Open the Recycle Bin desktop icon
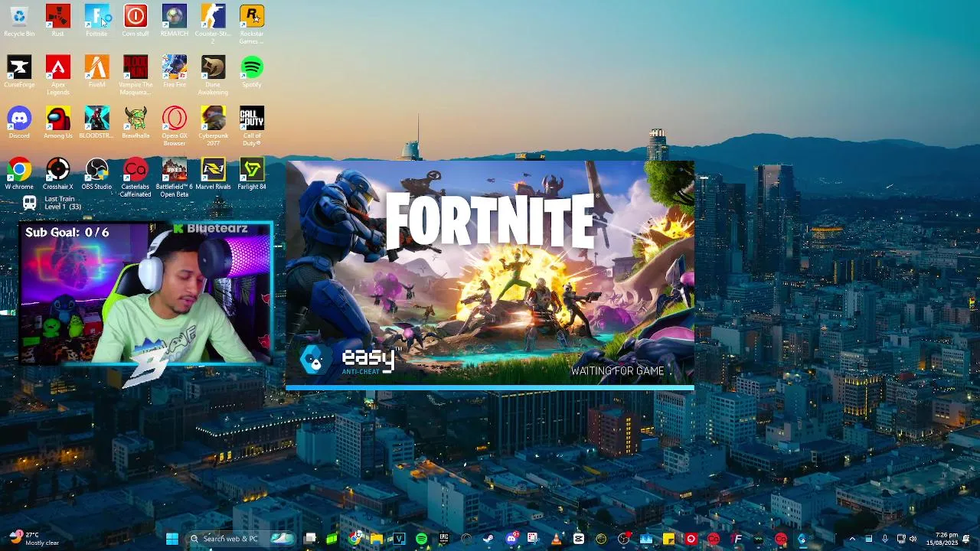The image size is (980, 551). [x=19, y=21]
